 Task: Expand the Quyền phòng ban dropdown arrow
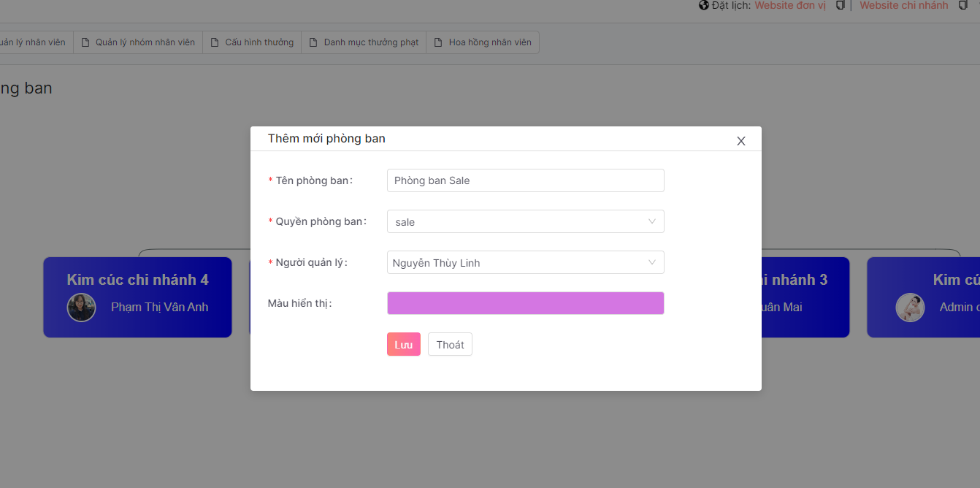click(x=652, y=221)
